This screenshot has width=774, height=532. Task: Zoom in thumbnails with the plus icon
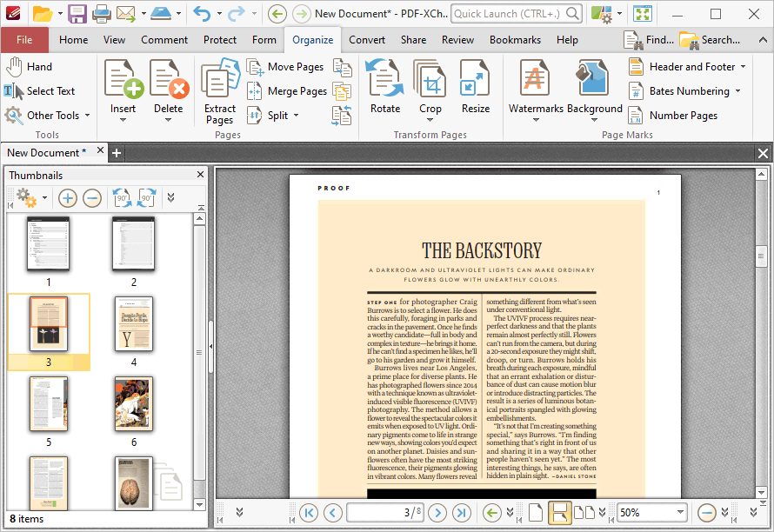click(67, 197)
